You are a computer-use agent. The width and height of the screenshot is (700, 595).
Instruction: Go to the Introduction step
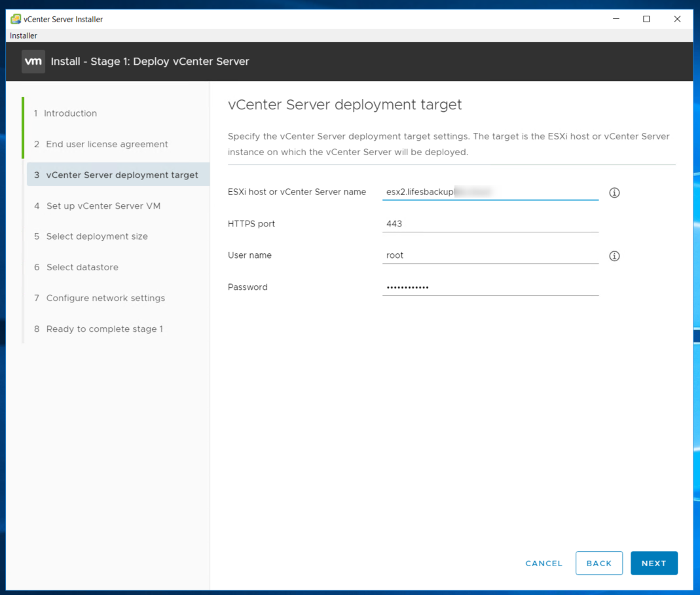pyautogui.click(x=70, y=113)
